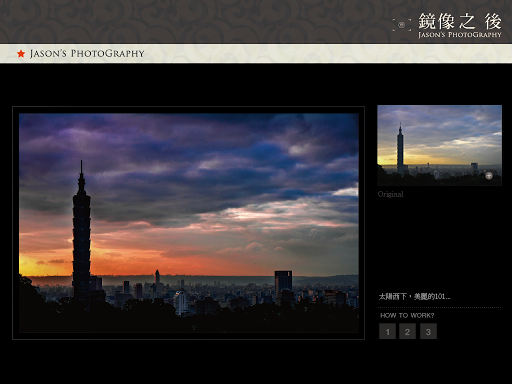The image size is (512, 384).
Task: Click the large edited sunset photo
Action: (189, 223)
